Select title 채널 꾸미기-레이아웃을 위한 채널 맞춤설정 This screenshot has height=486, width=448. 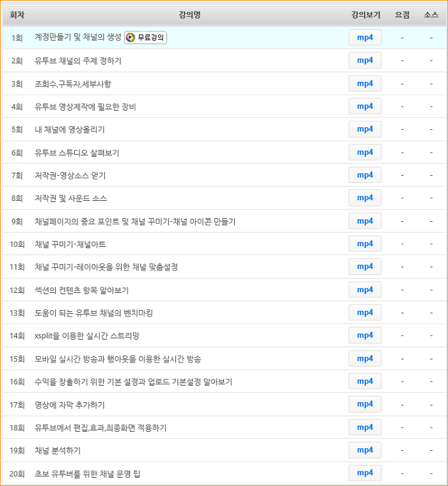[106, 267]
